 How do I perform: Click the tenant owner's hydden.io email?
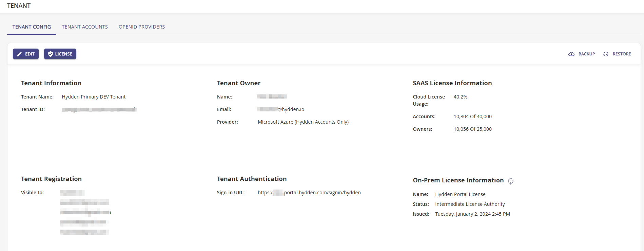pyautogui.click(x=281, y=109)
